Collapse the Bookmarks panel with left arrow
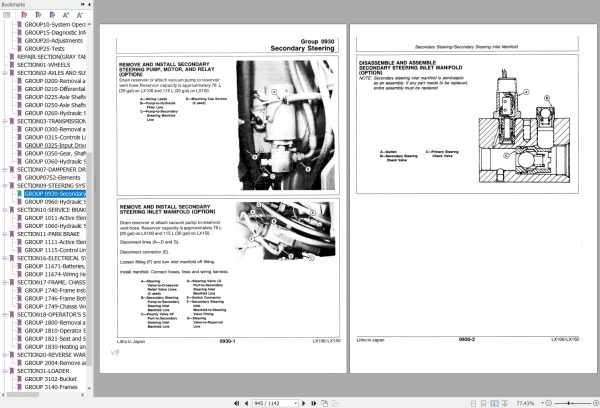Screen dimensions: 600x408 tap(89, 5)
